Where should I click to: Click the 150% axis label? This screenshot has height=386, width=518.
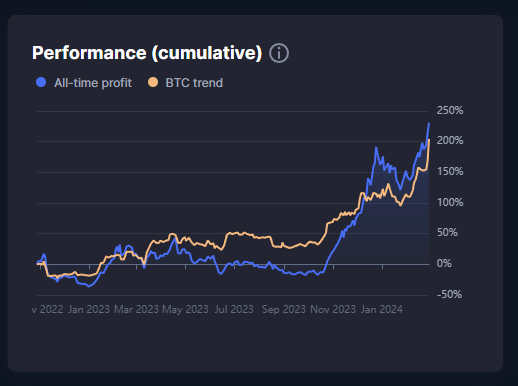click(450, 172)
